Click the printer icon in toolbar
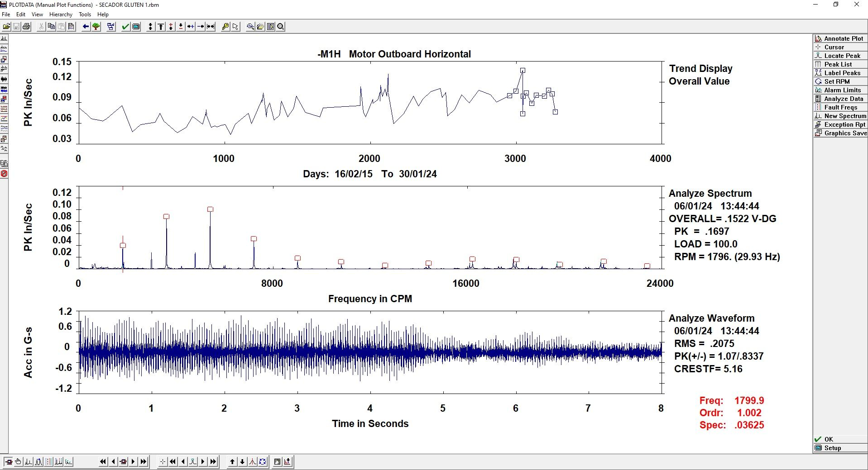Viewport: 868px width, 470px height. 26,27
